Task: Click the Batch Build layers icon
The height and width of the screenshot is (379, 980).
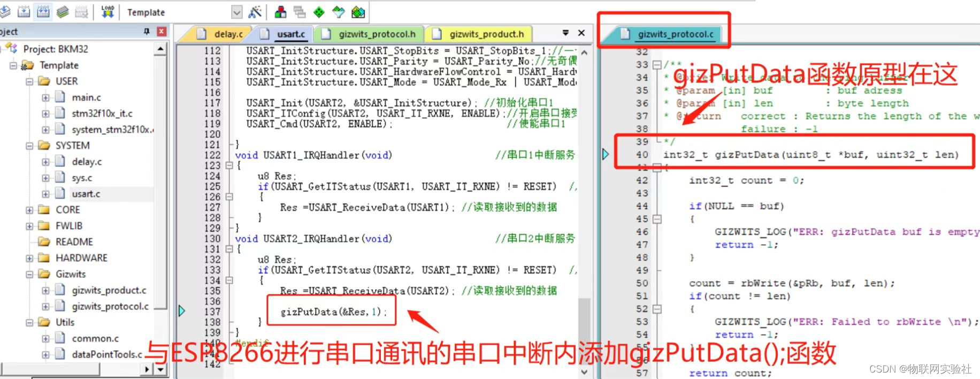Action: pos(63,11)
